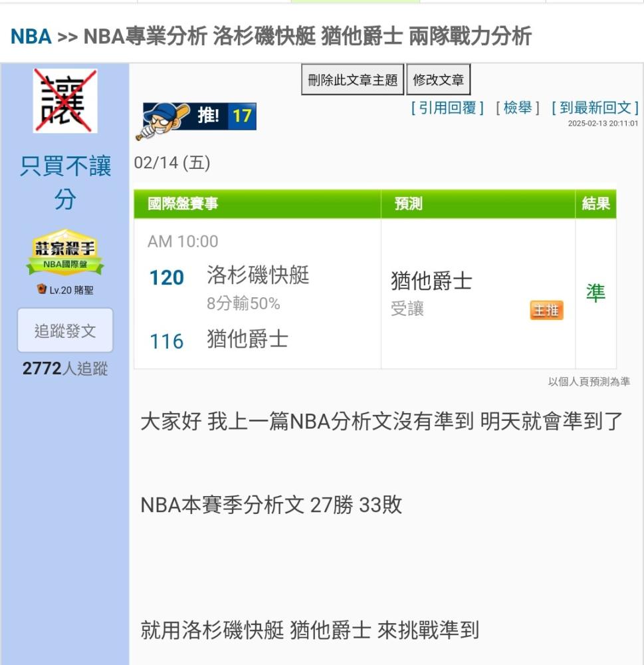Click the orange 主推 tag
644x665 pixels.
546,310
